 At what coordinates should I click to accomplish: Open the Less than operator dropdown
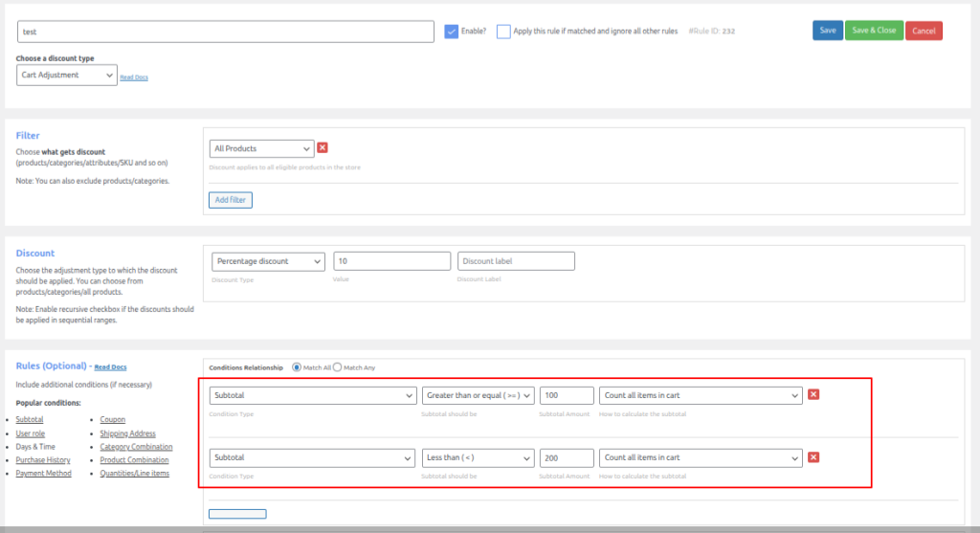click(x=478, y=457)
